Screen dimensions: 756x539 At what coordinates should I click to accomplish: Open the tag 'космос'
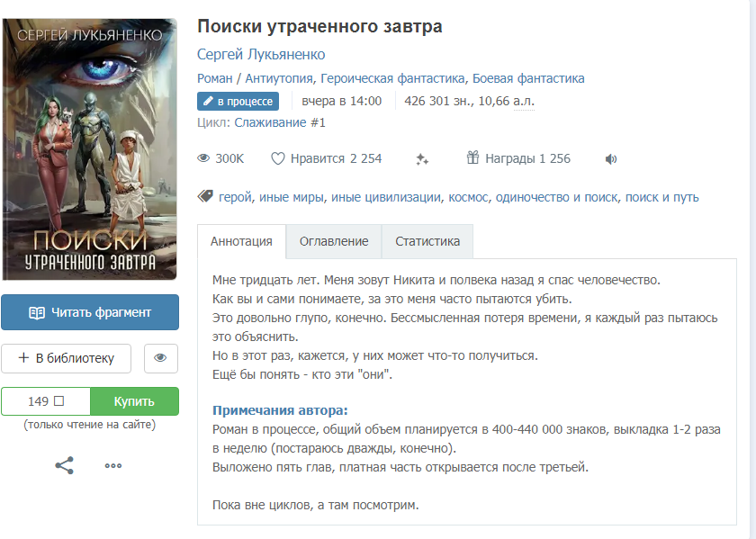(468, 197)
